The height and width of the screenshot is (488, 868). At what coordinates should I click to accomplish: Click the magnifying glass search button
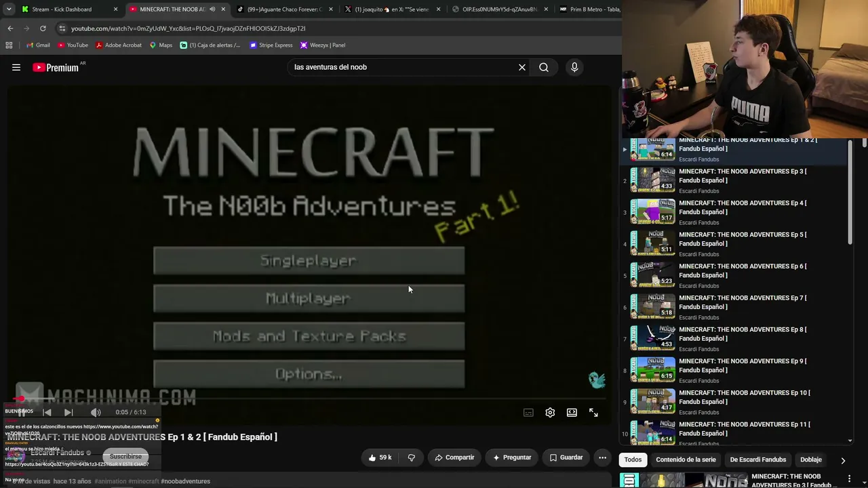click(x=544, y=67)
